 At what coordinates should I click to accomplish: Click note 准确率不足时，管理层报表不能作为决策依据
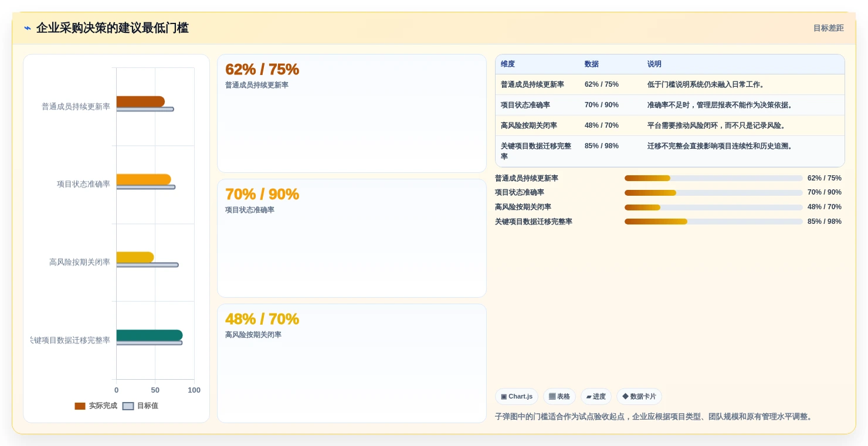pyautogui.click(x=720, y=105)
